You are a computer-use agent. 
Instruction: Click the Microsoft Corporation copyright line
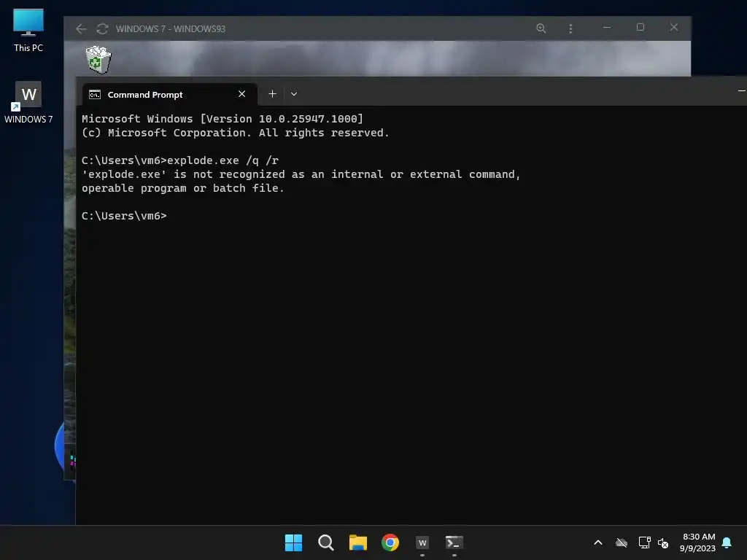(x=236, y=133)
